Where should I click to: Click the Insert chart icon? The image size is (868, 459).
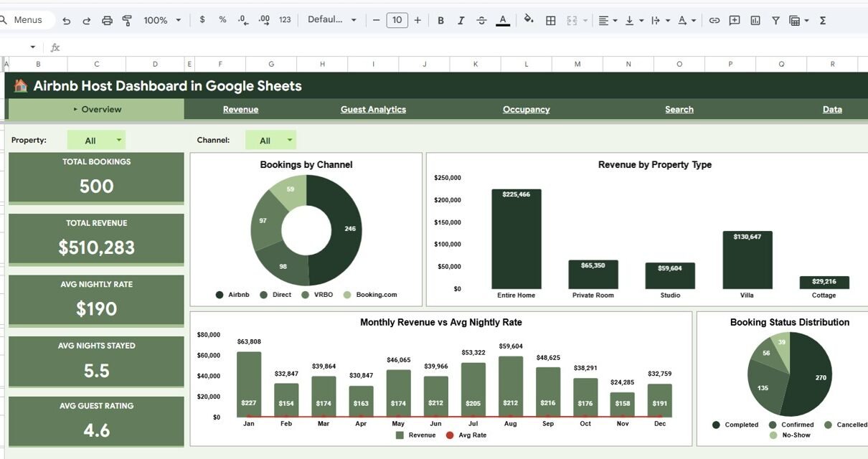(755, 21)
